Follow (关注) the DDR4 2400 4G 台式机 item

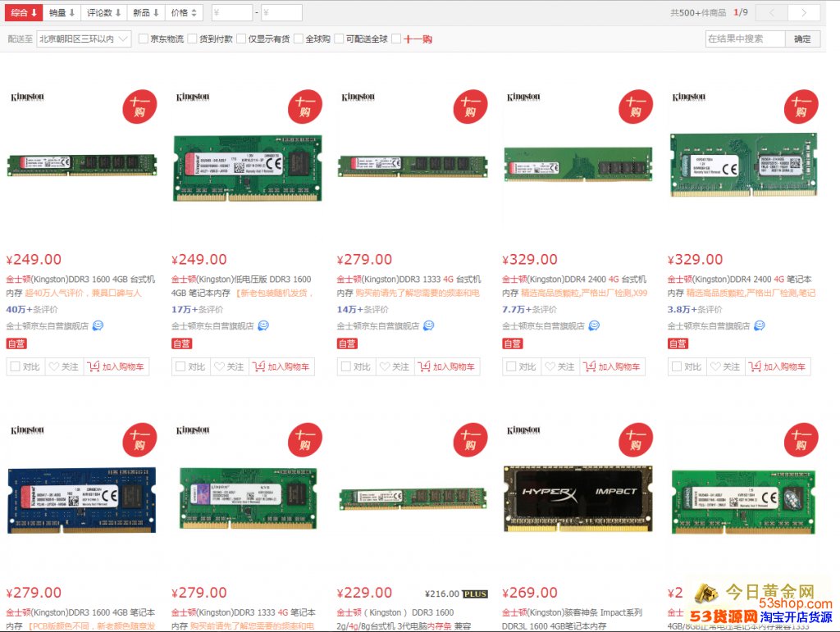click(561, 366)
